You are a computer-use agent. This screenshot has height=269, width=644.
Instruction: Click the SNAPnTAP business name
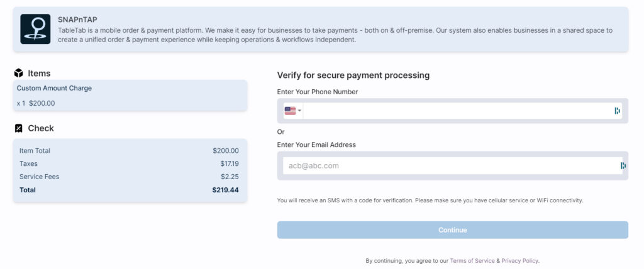tap(77, 19)
